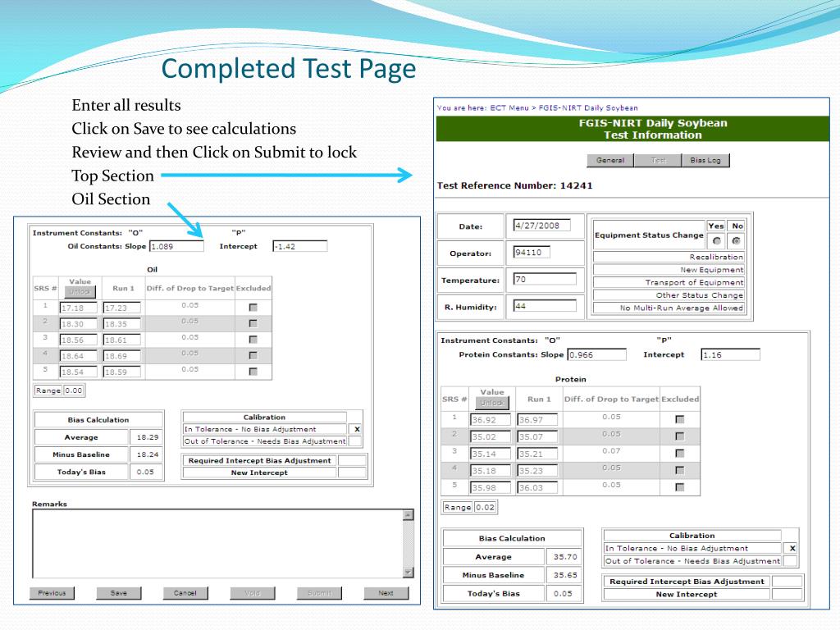Click the Previous button
840x630 pixels.
pyautogui.click(x=52, y=593)
